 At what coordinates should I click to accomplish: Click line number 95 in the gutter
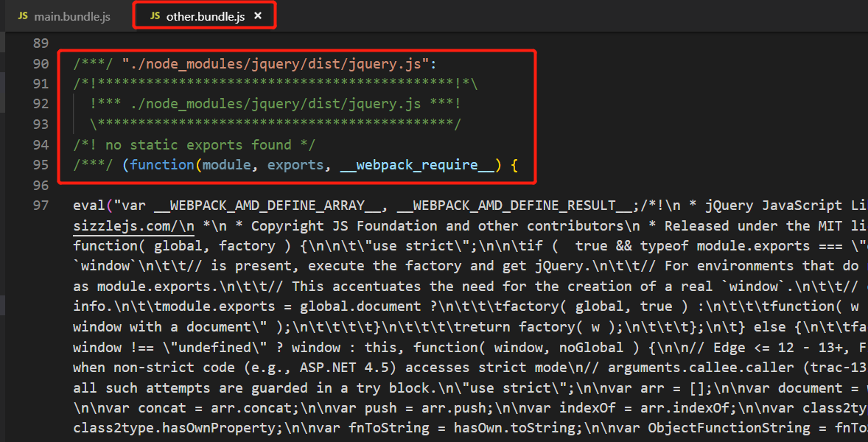[x=41, y=165]
